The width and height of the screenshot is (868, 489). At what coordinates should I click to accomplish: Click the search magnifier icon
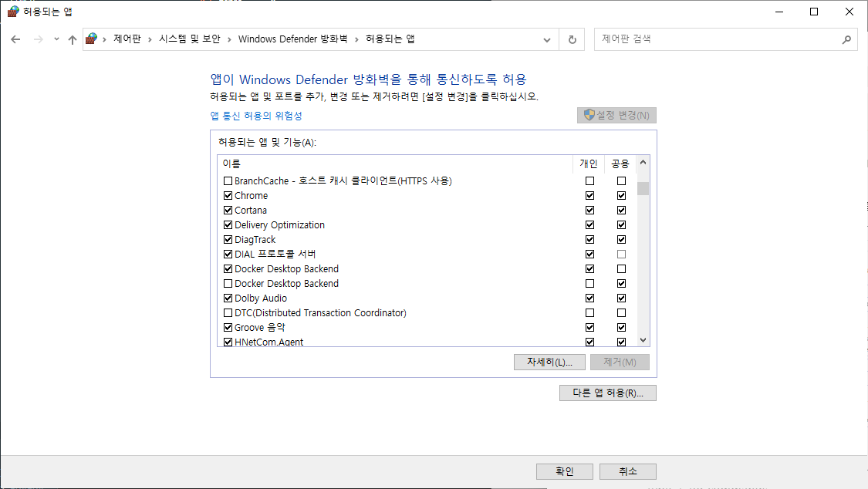tap(846, 39)
